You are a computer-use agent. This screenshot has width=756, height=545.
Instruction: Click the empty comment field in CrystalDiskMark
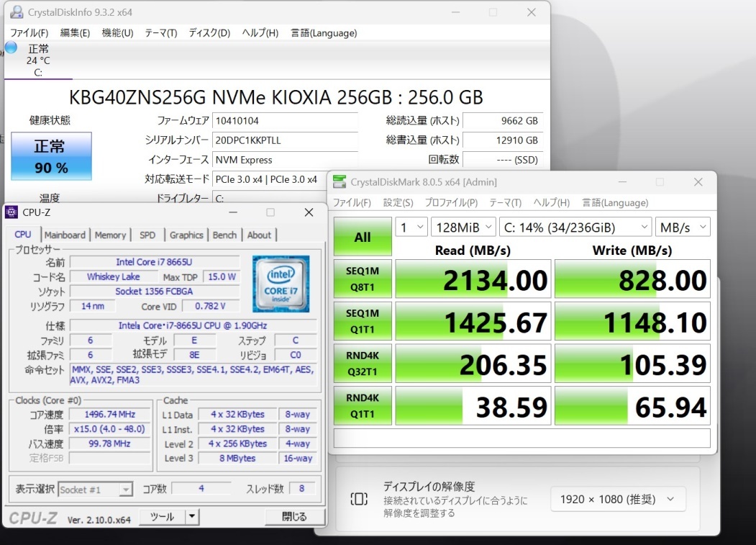coord(522,438)
